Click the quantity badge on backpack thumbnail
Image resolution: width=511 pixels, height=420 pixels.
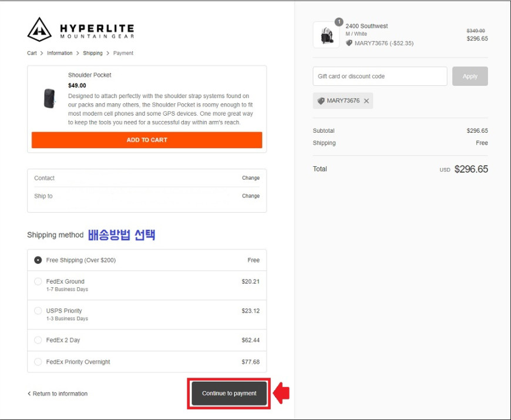tap(339, 22)
